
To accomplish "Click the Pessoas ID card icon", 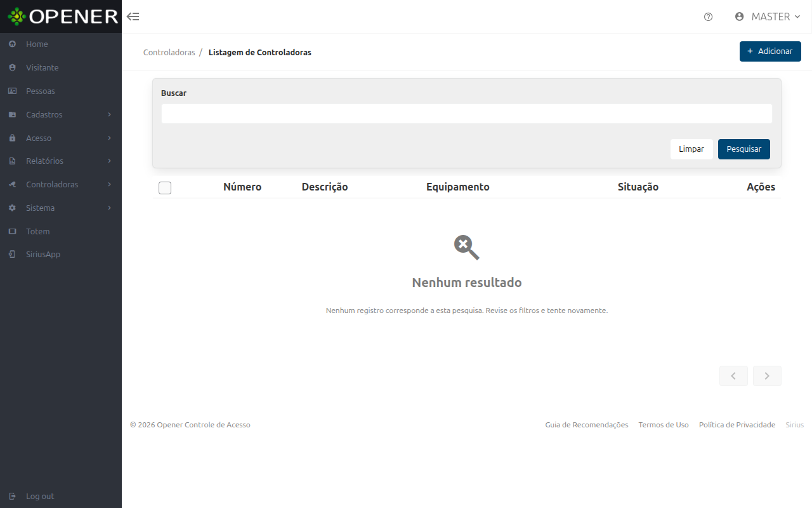I will [12, 91].
